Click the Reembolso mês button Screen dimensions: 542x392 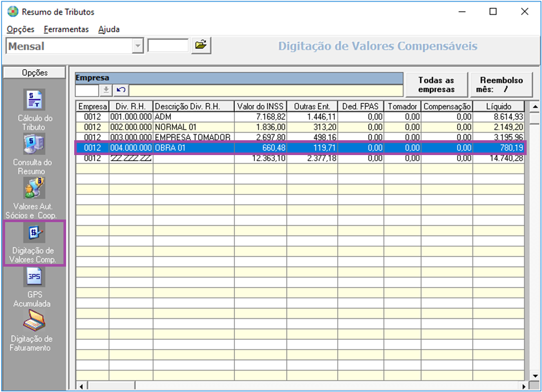(501, 84)
